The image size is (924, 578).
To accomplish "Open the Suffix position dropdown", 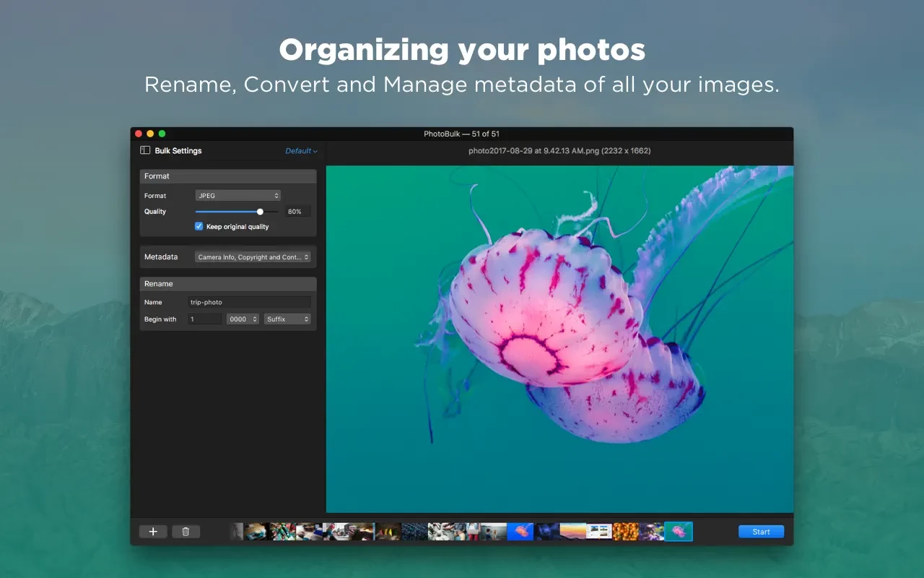I will pos(287,319).
